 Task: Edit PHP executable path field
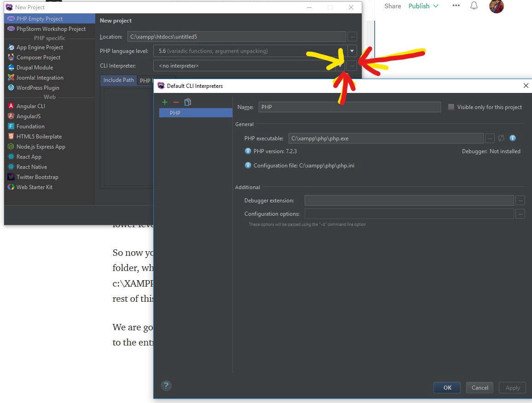(x=386, y=138)
